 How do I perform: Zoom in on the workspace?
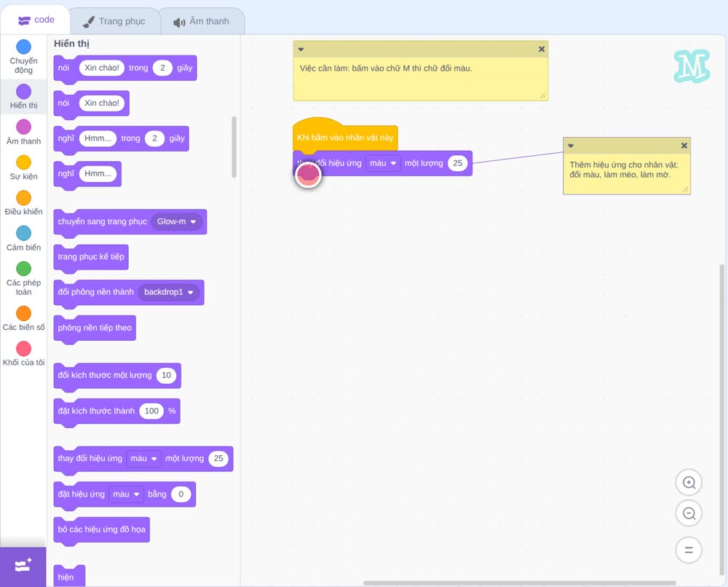click(x=689, y=483)
